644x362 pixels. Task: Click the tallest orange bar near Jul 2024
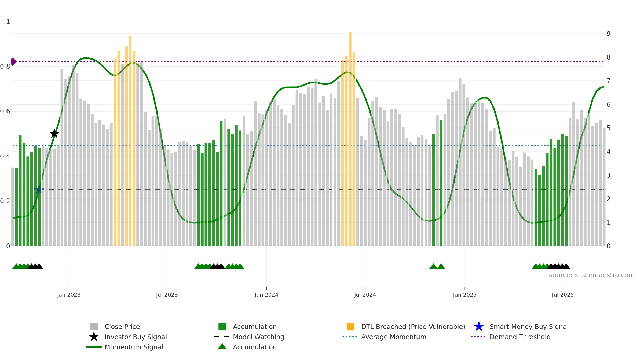click(x=350, y=139)
